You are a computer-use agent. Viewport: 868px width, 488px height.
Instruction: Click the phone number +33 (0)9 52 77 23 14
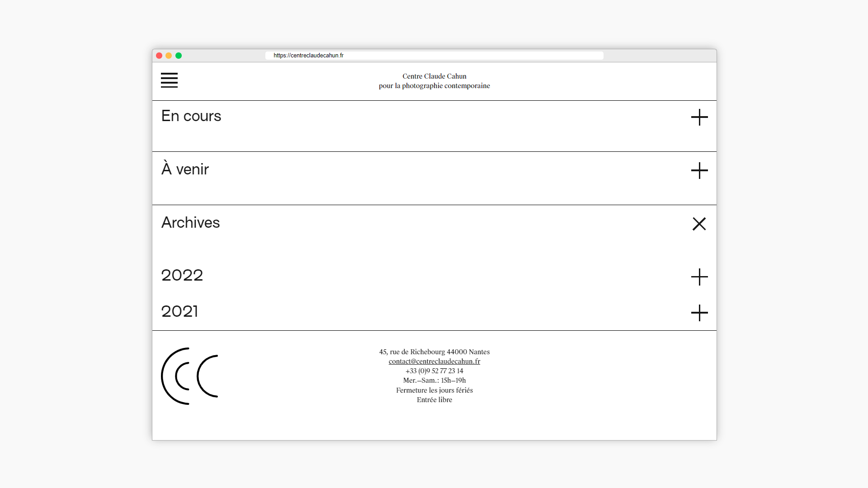[x=434, y=371]
